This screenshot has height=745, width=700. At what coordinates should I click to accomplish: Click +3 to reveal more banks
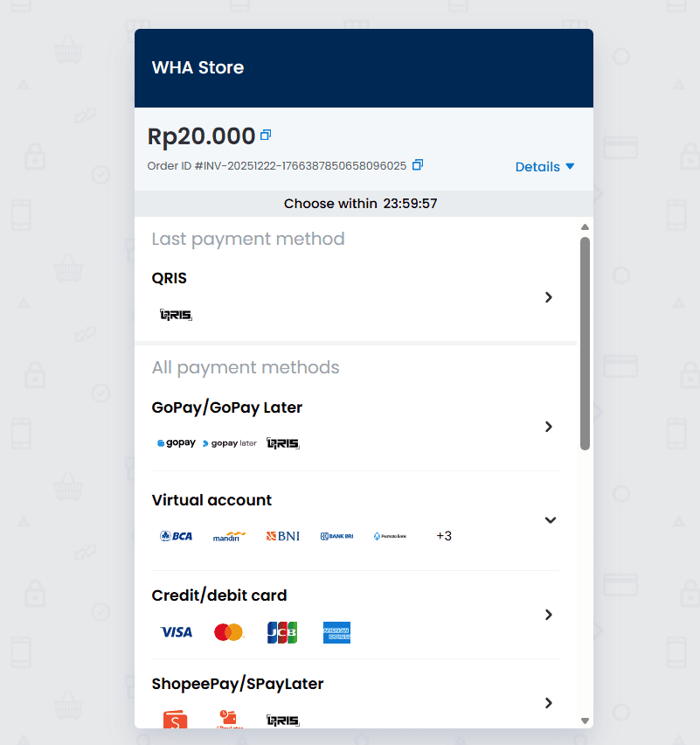point(444,535)
